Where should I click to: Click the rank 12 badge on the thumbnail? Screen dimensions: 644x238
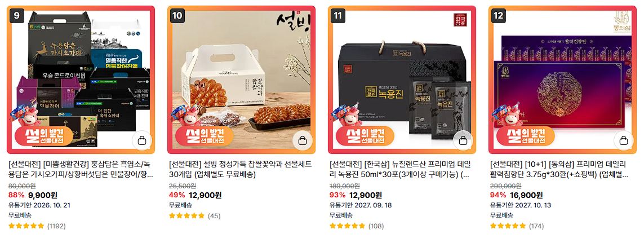498,16
